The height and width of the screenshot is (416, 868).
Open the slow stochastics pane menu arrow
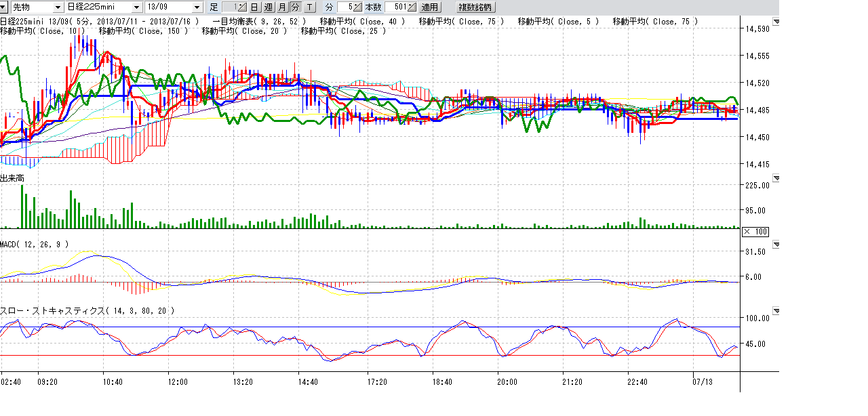(776, 310)
